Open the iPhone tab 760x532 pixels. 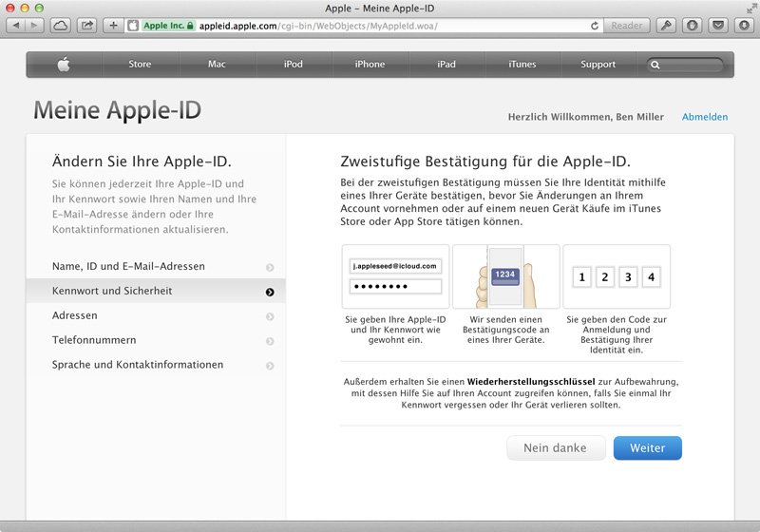click(370, 65)
